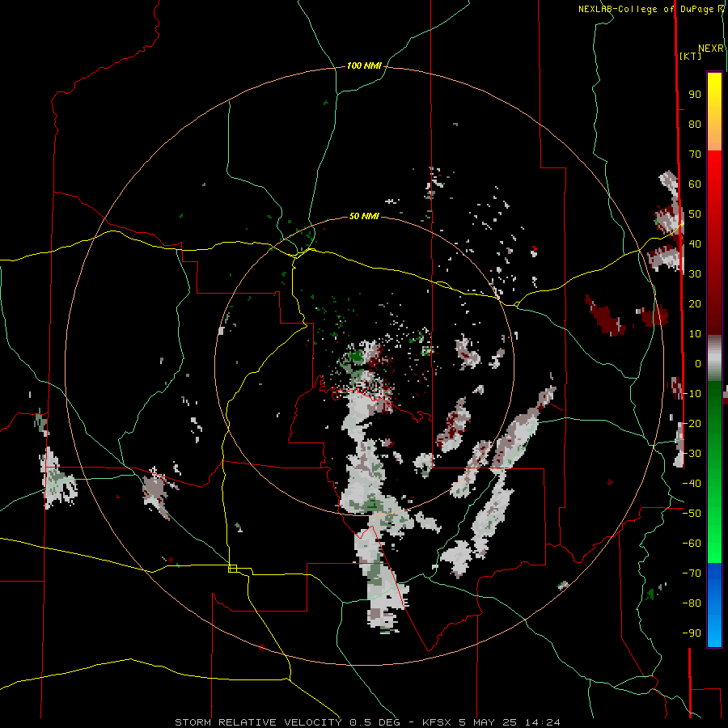Select the "0" value on the velocity scale
The height and width of the screenshot is (728, 728).
point(698,364)
